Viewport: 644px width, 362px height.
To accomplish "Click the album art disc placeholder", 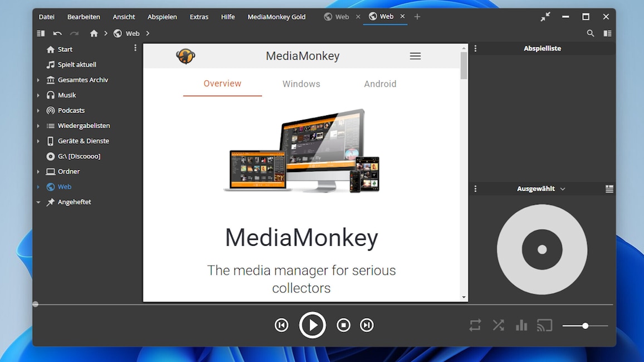I will 541,249.
